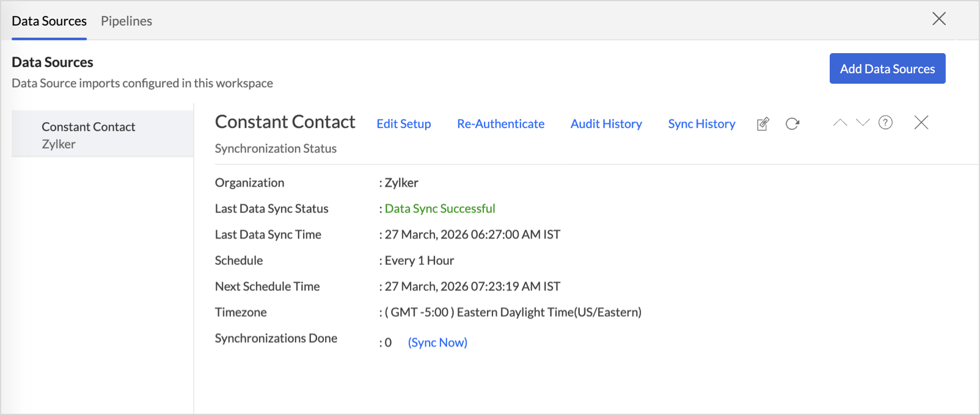Image resolution: width=980 pixels, height=415 pixels.
Task: Go to next data source using down chevron
Action: coord(863,123)
